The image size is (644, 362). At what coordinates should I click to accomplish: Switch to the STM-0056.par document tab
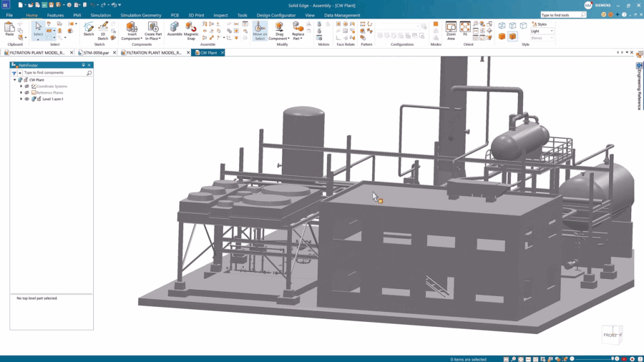96,52
